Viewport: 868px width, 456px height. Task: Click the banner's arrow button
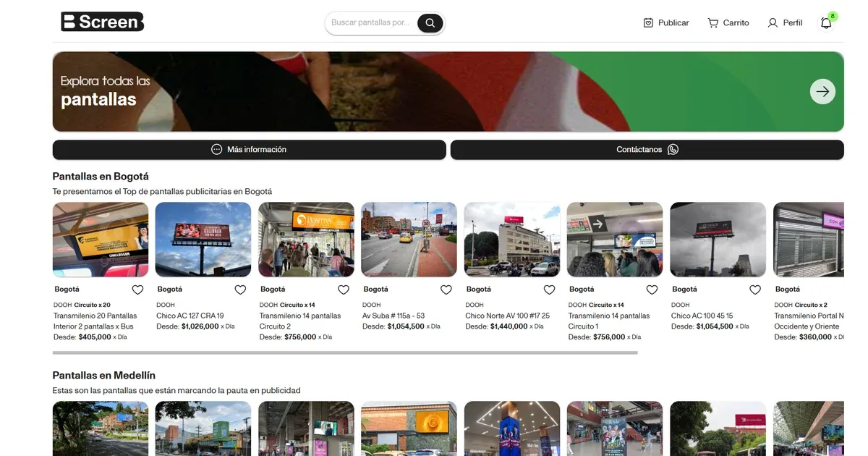(822, 91)
